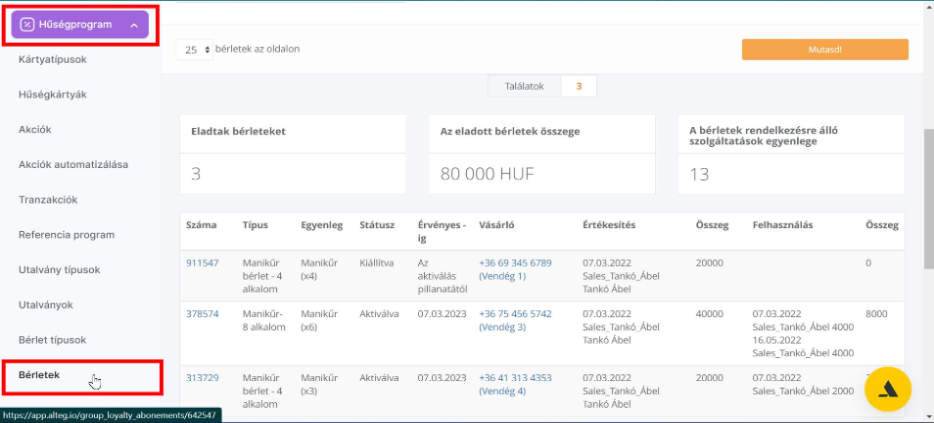Open membership number 378574
934x423 pixels.
point(202,313)
